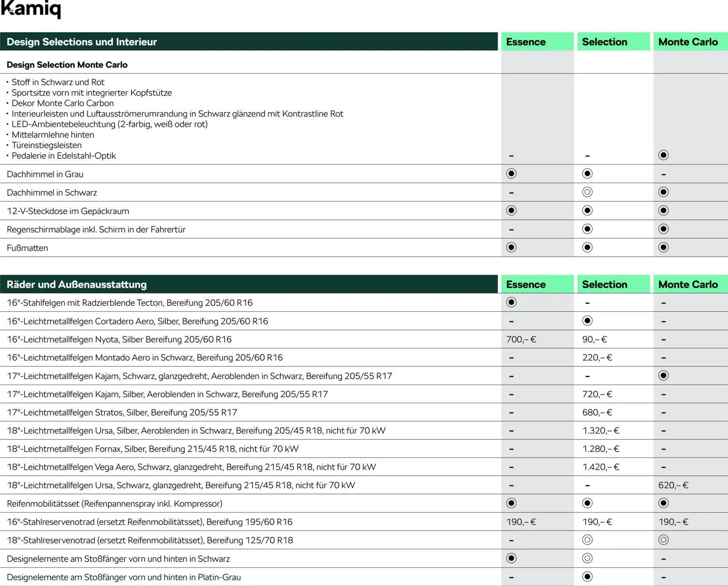This screenshot has width=728, height=586.
Task: Select Selection dot for Cortadero Aero wheels
Action: 587,321
